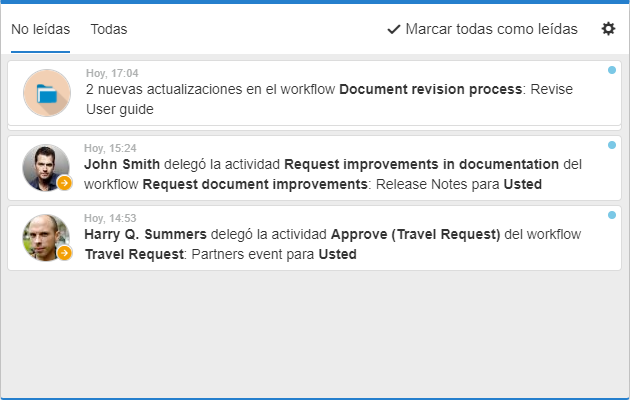The image size is (630, 400).
Task: Open the Travel Request notification
Action: (x=315, y=238)
